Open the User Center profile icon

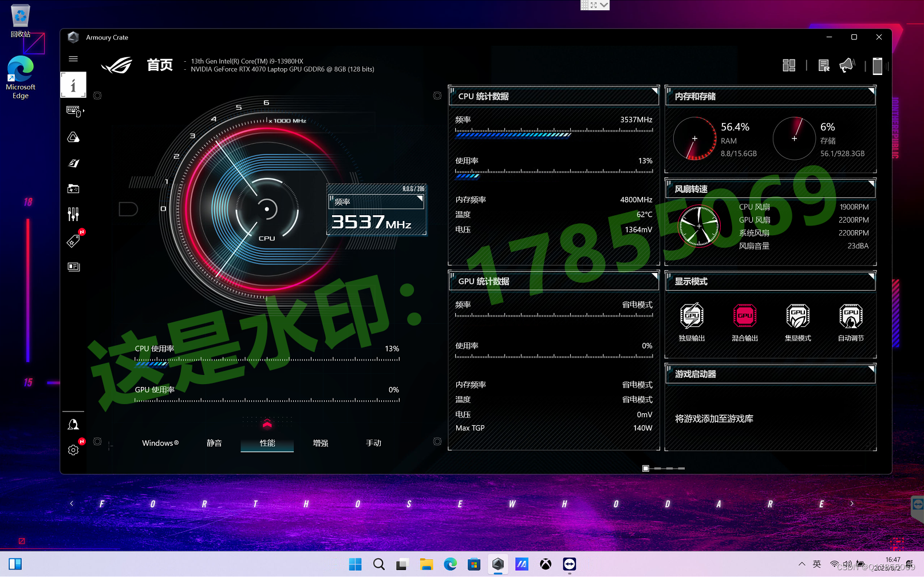click(73, 425)
